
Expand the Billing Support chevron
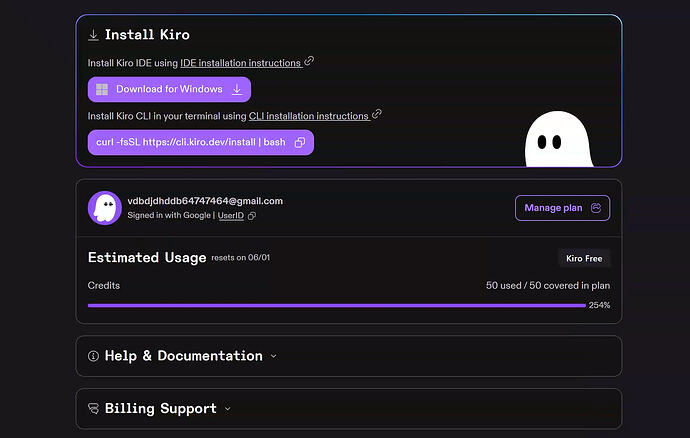tap(228, 409)
